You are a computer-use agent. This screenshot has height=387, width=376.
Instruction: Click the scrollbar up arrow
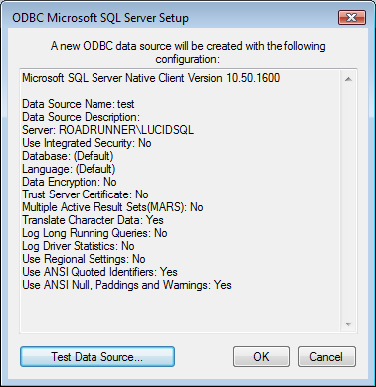[348, 79]
